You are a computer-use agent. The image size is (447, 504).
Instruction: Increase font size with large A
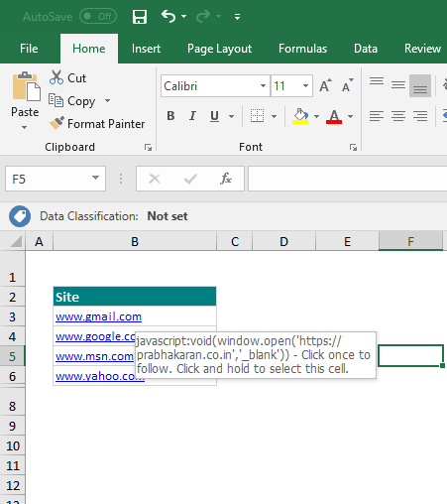(x=325, y=85)
